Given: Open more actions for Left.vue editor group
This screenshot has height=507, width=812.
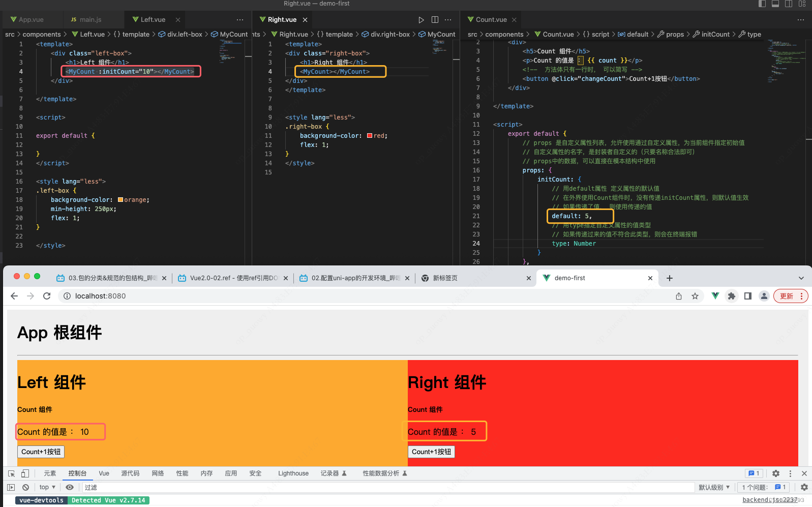Looking at the screenshot, I should 240,20.
